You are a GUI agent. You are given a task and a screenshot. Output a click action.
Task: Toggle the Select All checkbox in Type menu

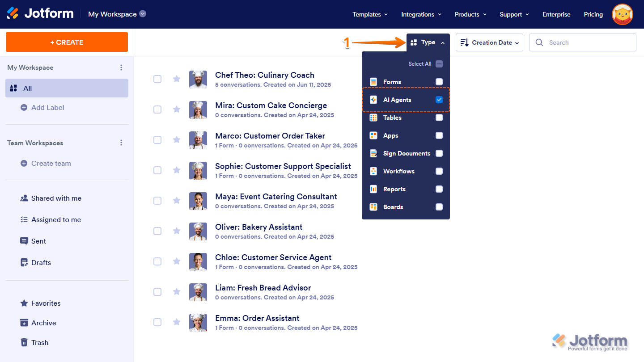[439, 64]
